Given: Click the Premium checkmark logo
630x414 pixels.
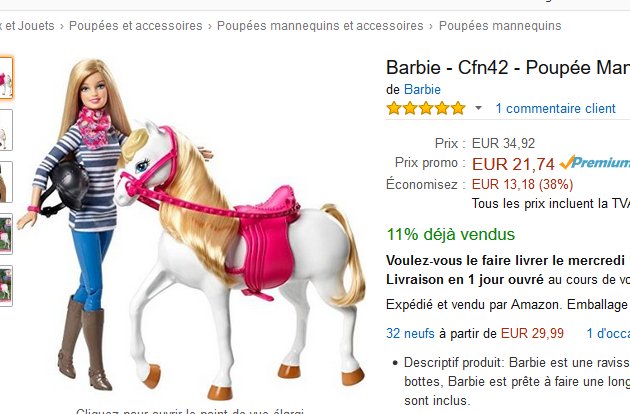Looking at the screenshot, I should click(x=595, y=162).
